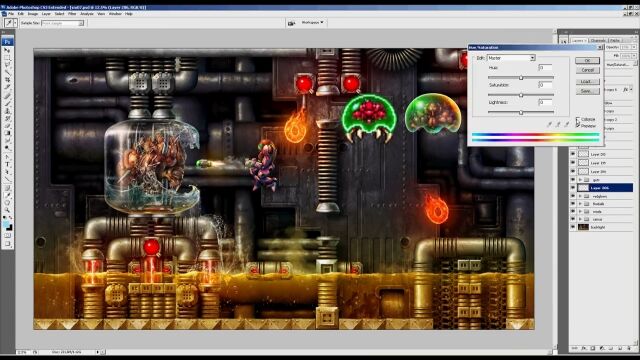Click the Cancel button
The height and width of the screenshot is (360, 640).
587,70
